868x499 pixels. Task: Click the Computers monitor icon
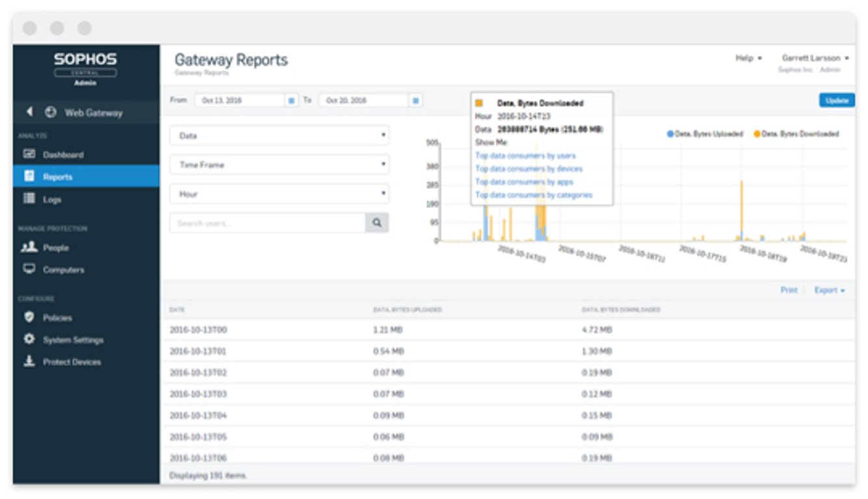point(29,269)
